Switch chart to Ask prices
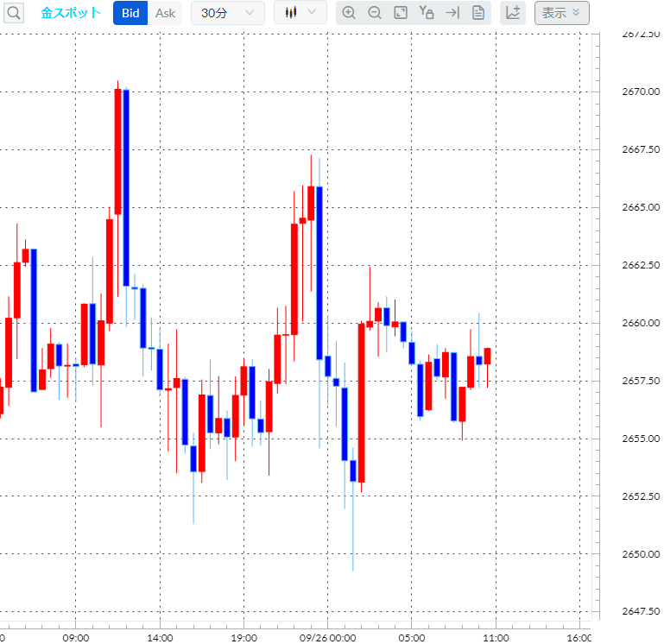664x644 pixels. coord(165,13)
